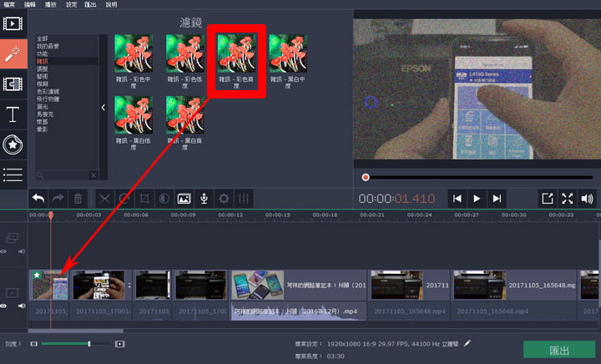Select the 雜訊 - 彩色高度 filter thumbnail
This screenshot has width=601, height=364.
pos(236,53)
